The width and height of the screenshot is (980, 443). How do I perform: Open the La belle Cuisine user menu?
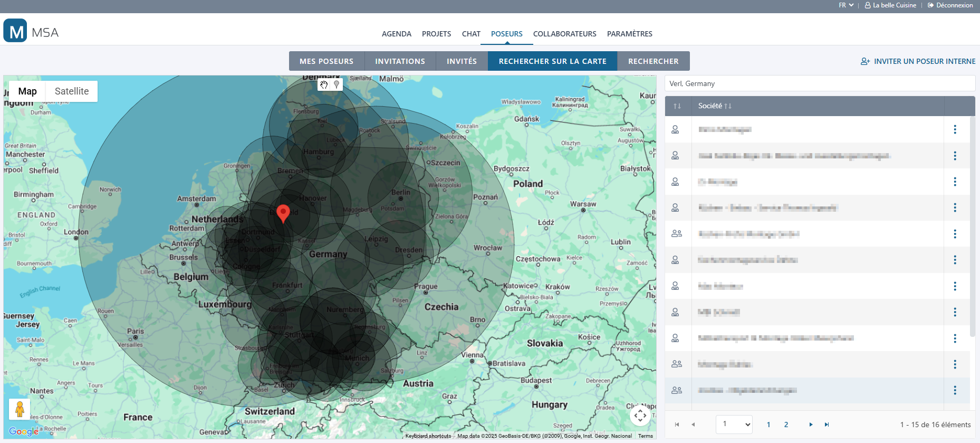pos(891,5)
